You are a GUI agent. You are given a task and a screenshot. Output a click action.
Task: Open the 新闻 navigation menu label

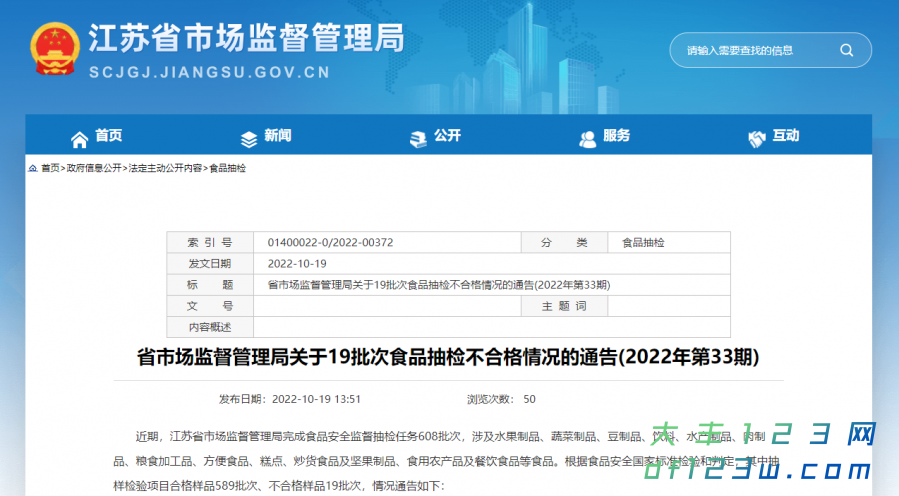click(278, 136)
